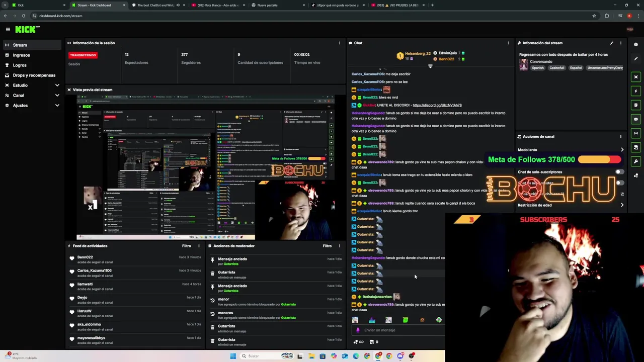Open Acciones de canal options menu
Image resolution: width=644 pixels, height=362 pixels.
[620, 136]
